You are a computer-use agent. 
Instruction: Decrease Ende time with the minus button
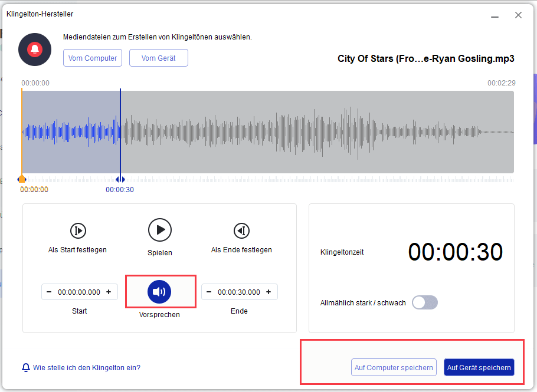(x=209, y=292)
